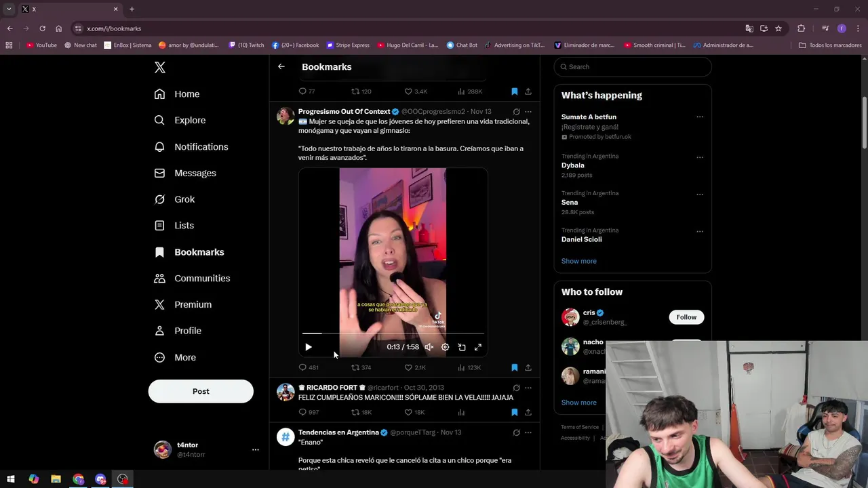Open options for Sumate A betfun promo
The height and width of the screenshot is (488, 868).
(x=700, y=117)
